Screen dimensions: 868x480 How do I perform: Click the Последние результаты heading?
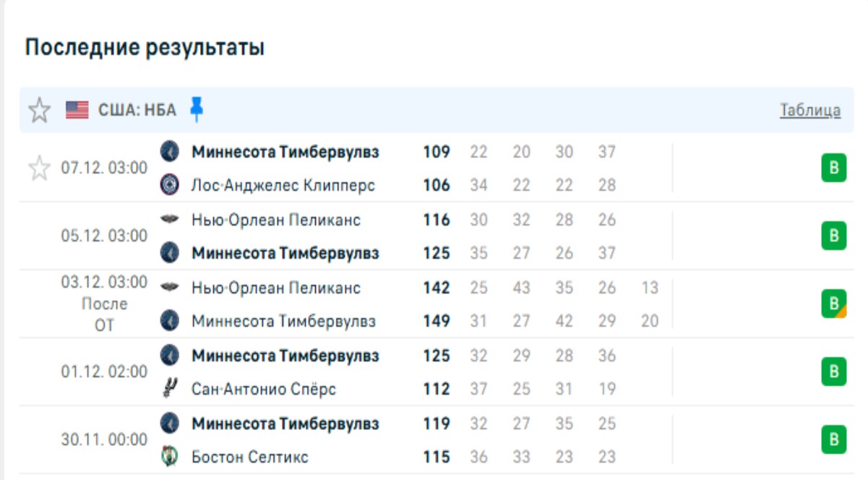[145, 48]
